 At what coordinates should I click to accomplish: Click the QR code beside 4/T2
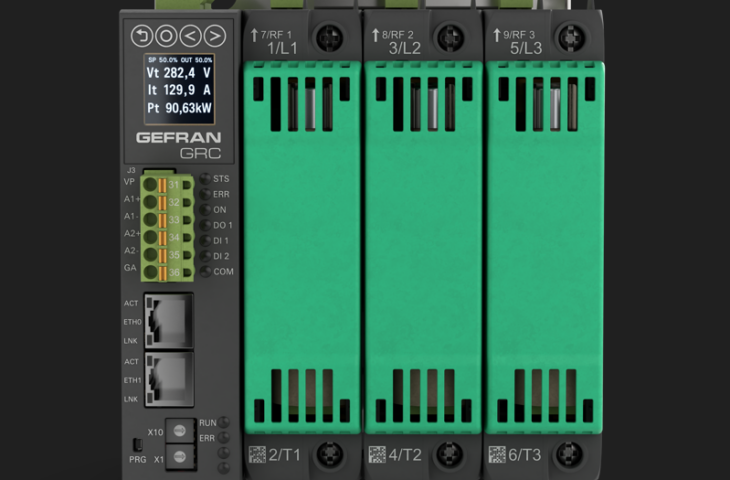[x=377, y=454]
